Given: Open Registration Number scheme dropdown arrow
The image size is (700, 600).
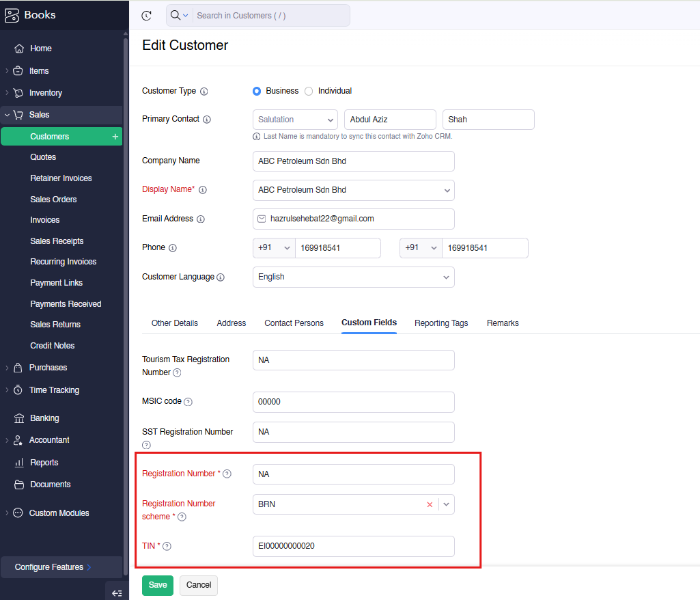Looking at the screenshot, I should [447, 504].
